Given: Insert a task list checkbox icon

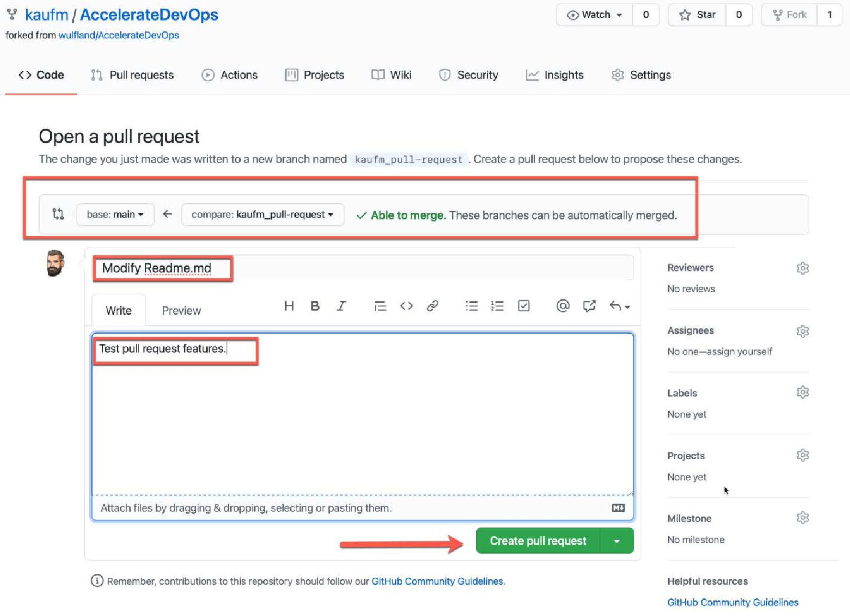Looking at the screenshot, I should 524,306.
